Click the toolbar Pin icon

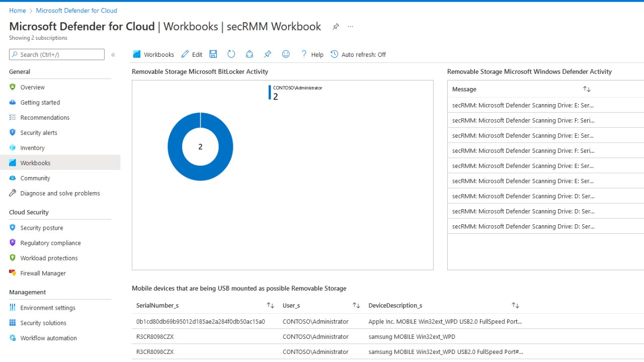coord(268,54)
